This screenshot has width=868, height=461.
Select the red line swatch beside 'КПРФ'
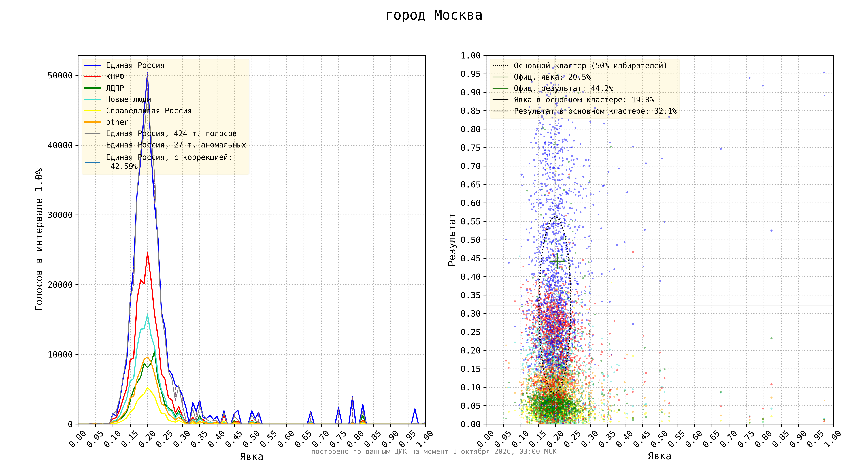coord(92,77)
